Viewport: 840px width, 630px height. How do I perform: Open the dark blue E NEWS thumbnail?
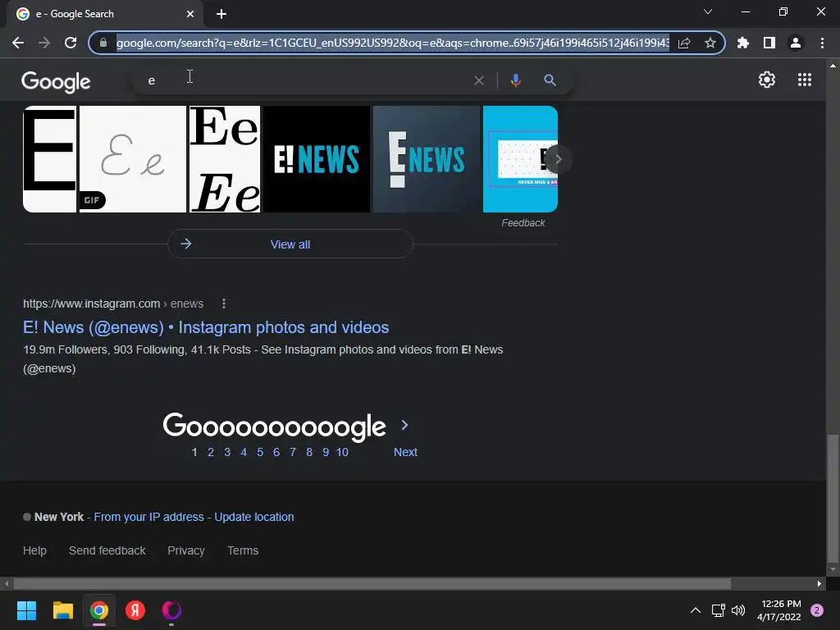click(427, 159)
